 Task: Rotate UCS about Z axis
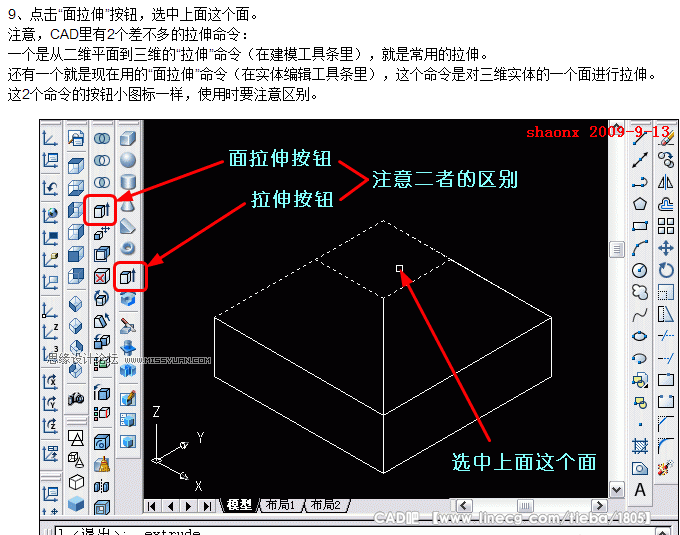coord(50,425)
